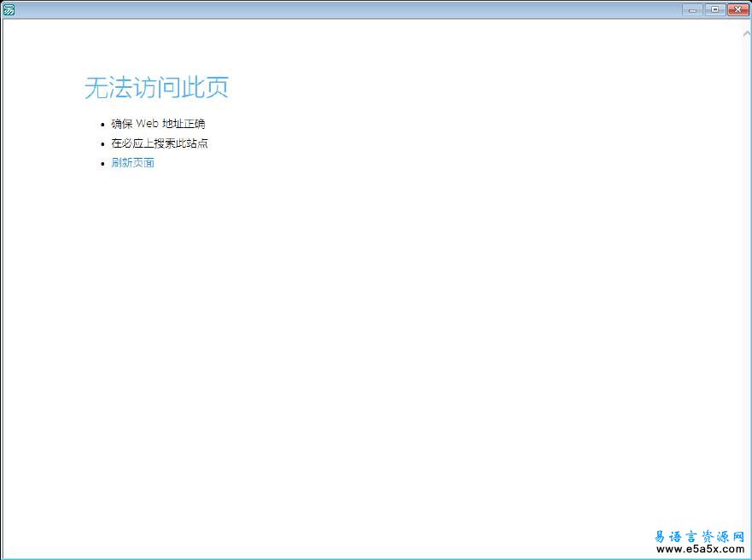Screen dimensions: 752x560
Task: Click the "易语言资源网" watermark text
Action: (699, 536)
